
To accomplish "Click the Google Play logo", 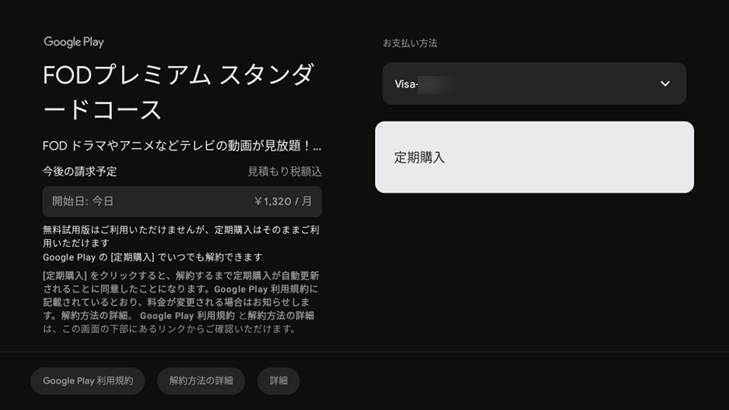I will click(x=73, y=42).
